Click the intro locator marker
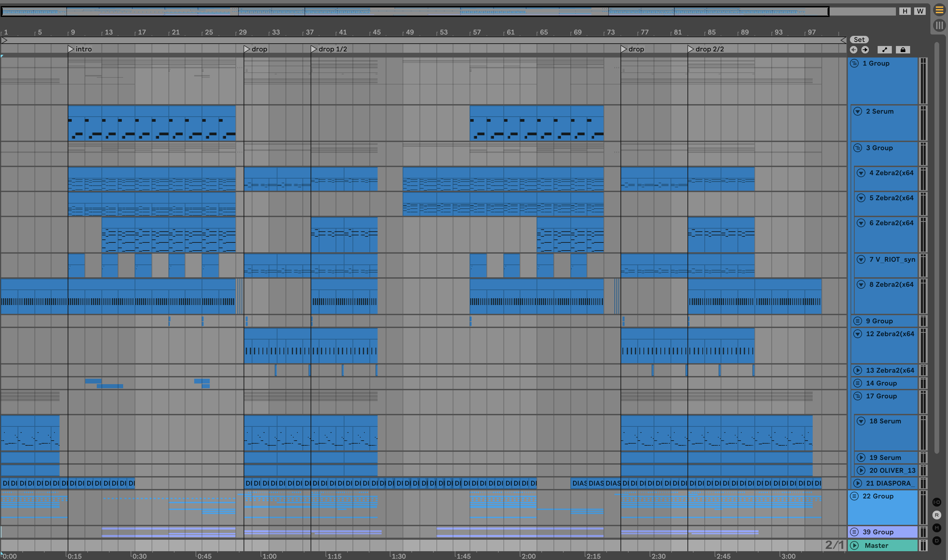Screen dimensions: 948x560 [71, 49]
